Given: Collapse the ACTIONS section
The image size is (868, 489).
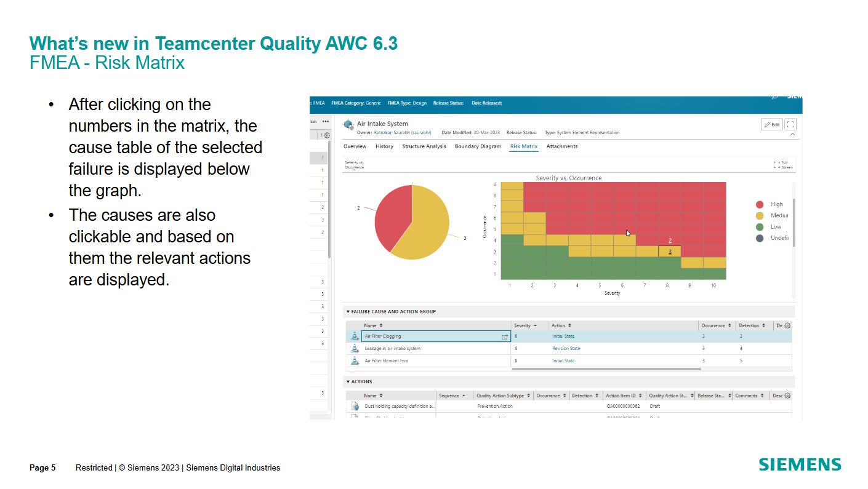Looking at the screenshot, I should (x=349, y=382).
